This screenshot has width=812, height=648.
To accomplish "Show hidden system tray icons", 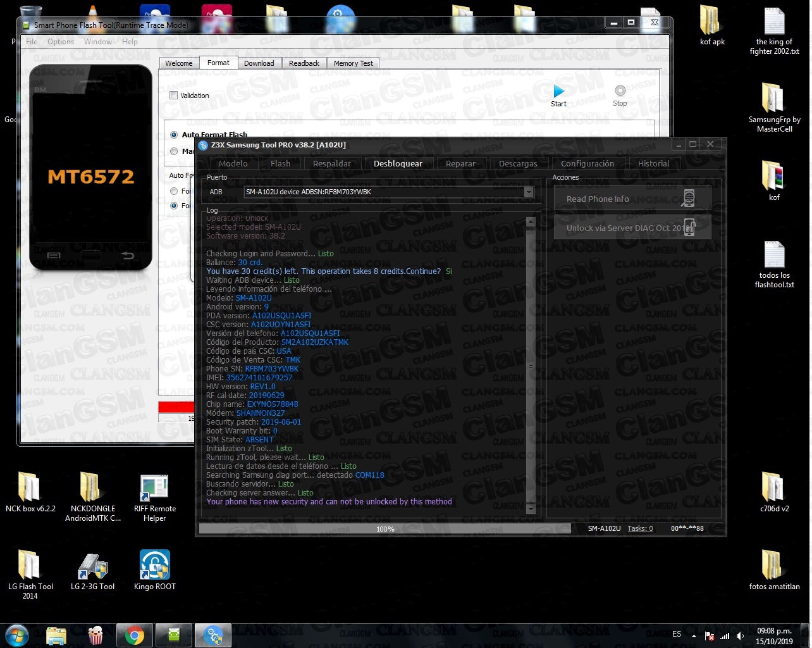I will 694,636.
